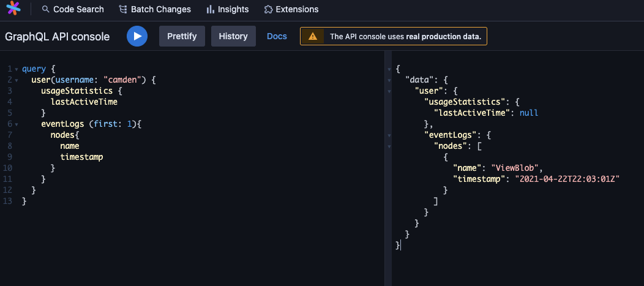Screen dimensions: 644x286
Task: Click the Prettify button
Action: coord(182,36)
